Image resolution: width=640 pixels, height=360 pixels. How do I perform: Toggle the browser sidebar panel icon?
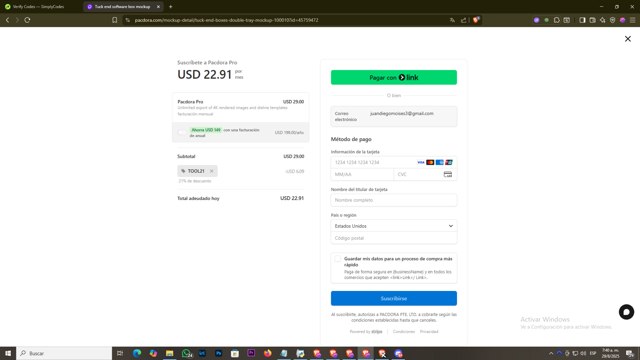tap(582, 20)
